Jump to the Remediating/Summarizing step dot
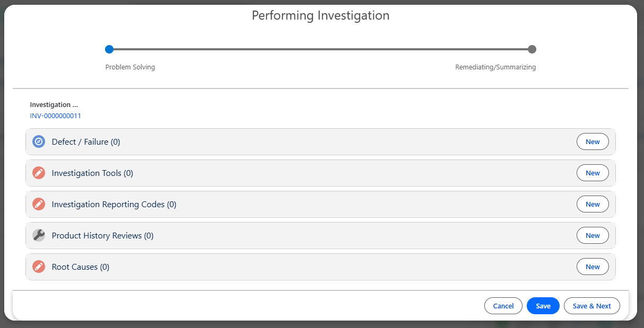Image resolution: width=644 pixels, height=328 pixels. (x=532, y=49)
